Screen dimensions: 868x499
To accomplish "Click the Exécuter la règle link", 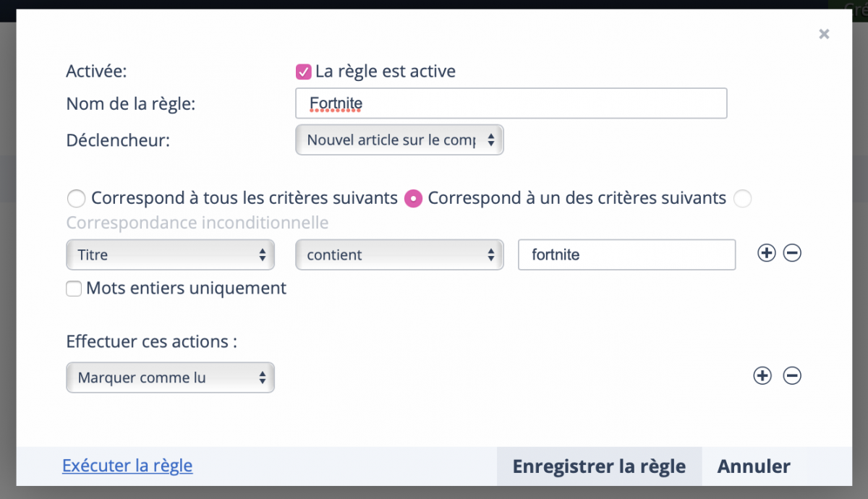I will coord(127,466).
